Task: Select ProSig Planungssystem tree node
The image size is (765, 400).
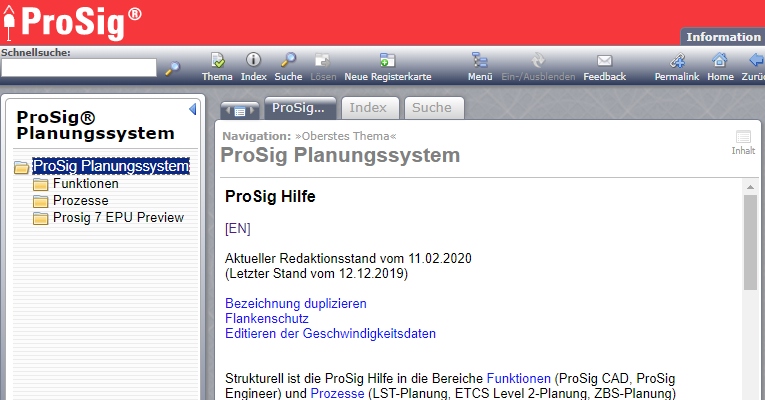Action: point(111,166)
